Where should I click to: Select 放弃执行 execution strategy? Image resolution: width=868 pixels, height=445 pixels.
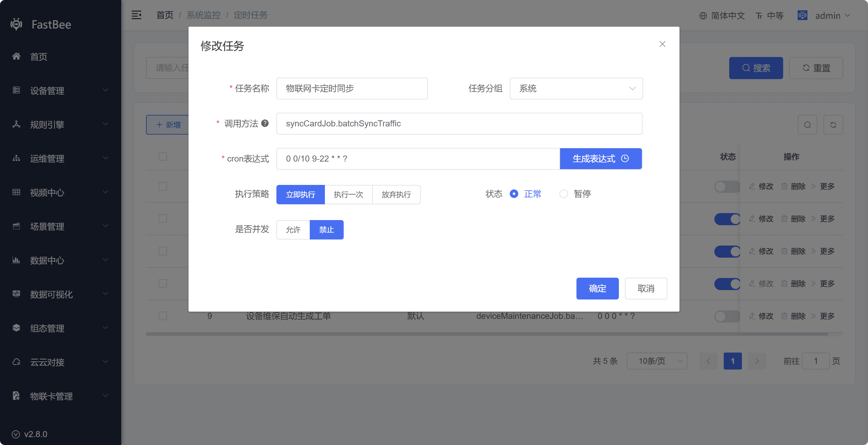396,194
